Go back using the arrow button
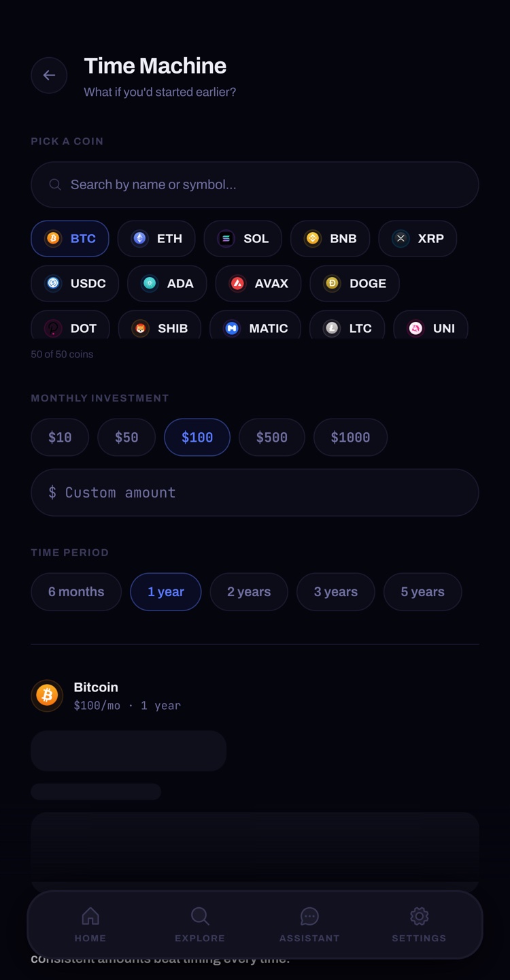The image size is (510, 980). pos(49,75)
